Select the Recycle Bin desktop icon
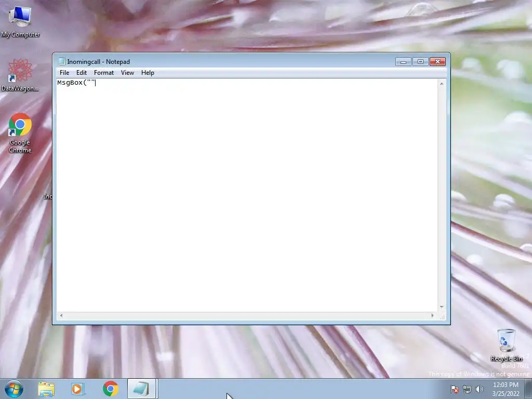Screen dimensions: 532x399 point(506,345)
